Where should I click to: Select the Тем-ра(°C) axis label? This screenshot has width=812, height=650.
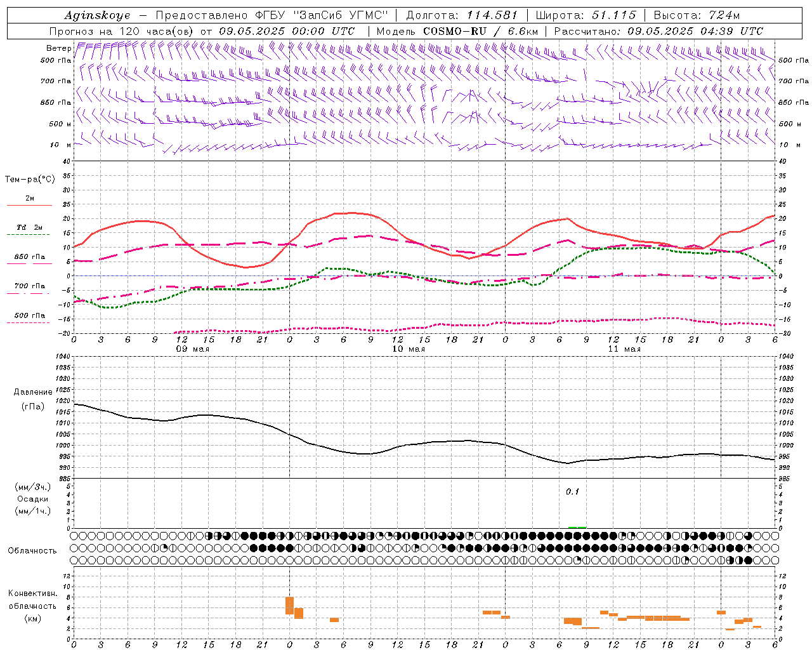tap(30, 180)
